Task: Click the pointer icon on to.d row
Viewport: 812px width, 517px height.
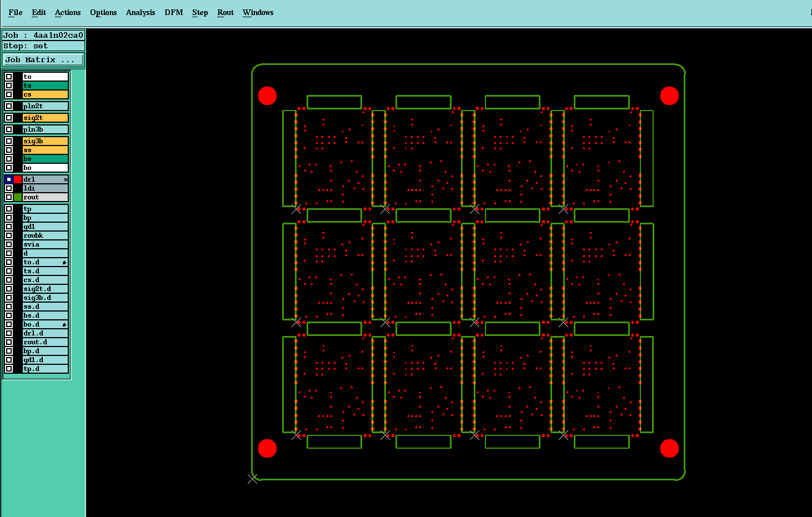Action: (64, 262)
